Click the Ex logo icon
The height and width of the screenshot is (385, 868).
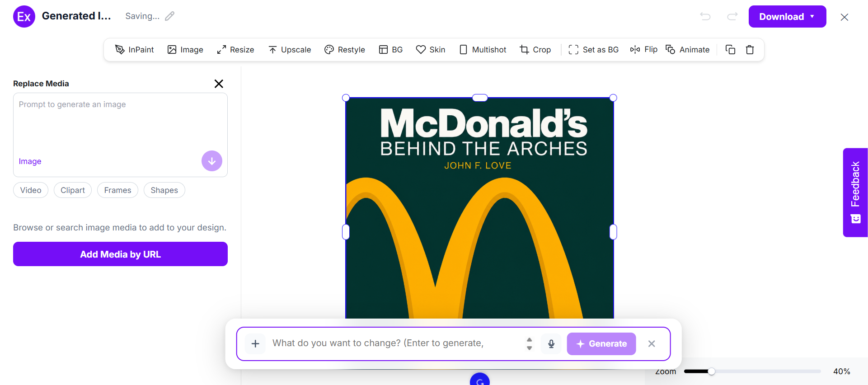point(24,17)
